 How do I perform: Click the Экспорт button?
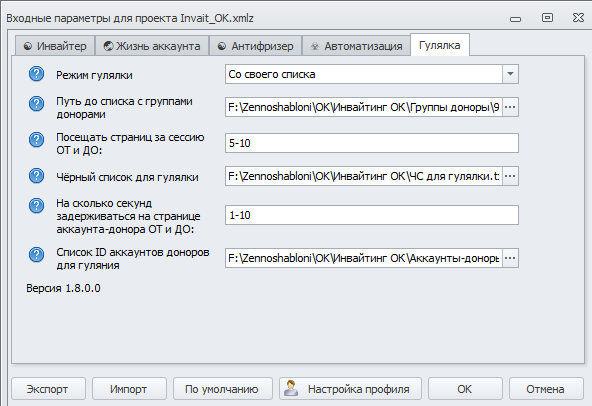coord(48,389)
